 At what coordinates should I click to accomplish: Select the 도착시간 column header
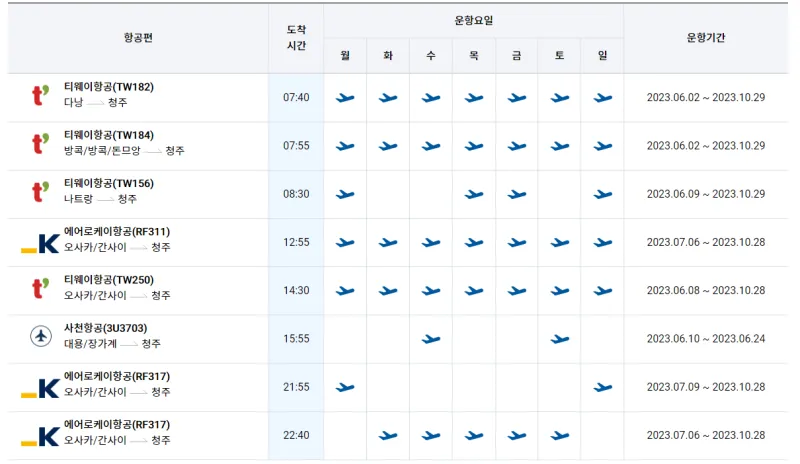coord(296,38)
